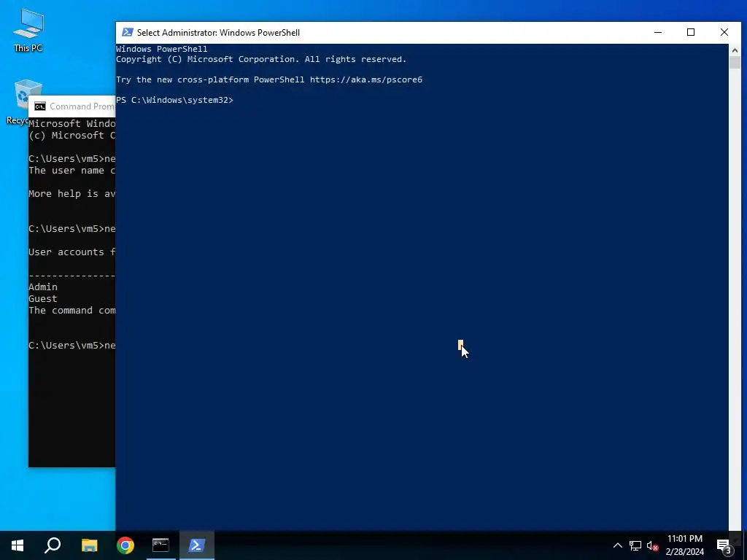Open the This PC desktop icon
The width and height of the screenshot is (747, 560).
[x=28, y=30]
